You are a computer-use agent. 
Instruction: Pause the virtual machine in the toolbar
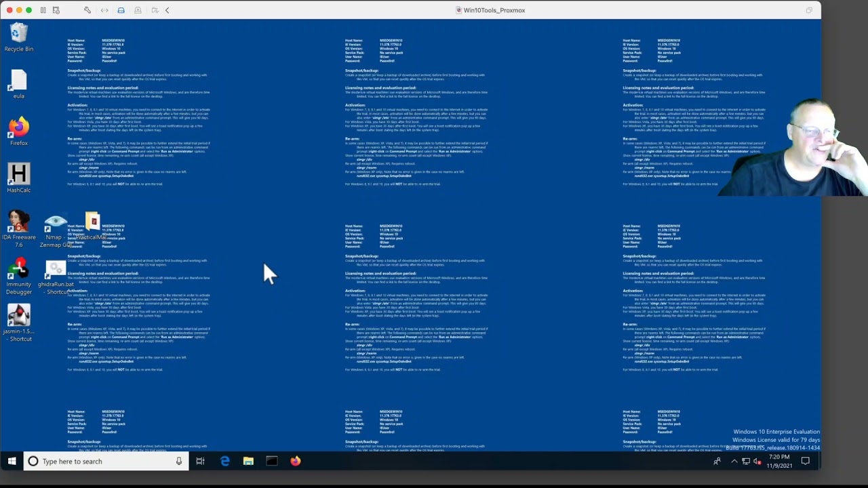(x=43, y=10)
